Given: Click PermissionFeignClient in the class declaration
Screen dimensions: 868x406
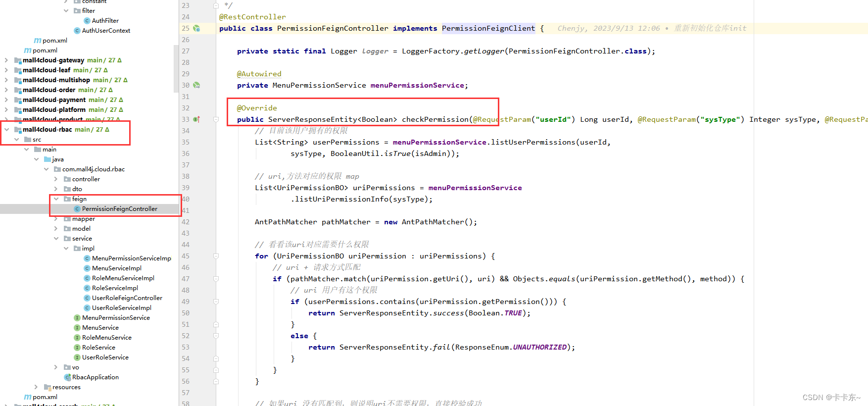Looking at the screenshot, I should coord(488,28).
